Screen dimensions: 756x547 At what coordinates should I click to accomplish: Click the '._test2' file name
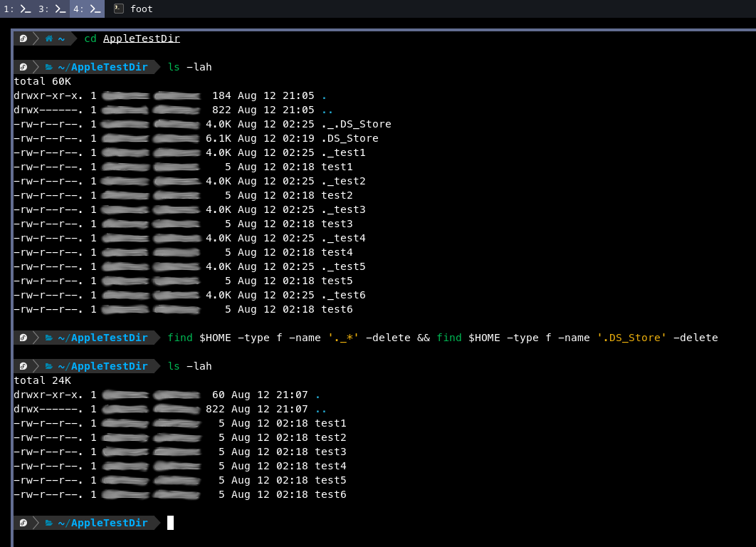point(343,182)
